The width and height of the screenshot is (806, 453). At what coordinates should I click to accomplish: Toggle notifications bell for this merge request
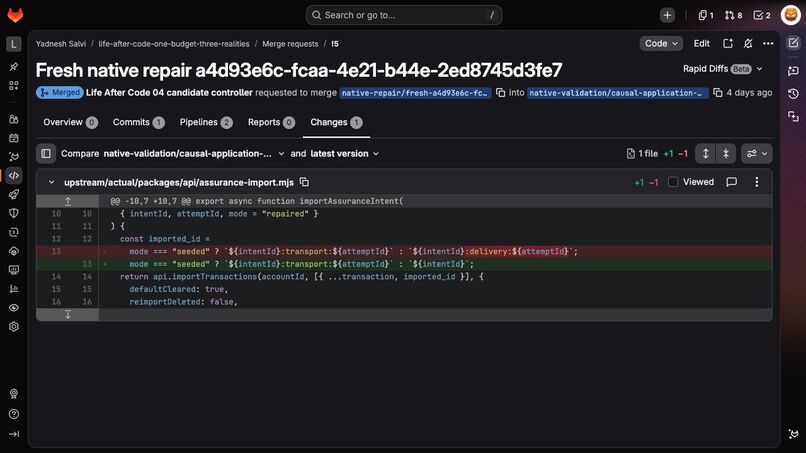pyautogui.click(x=748, y=44)
